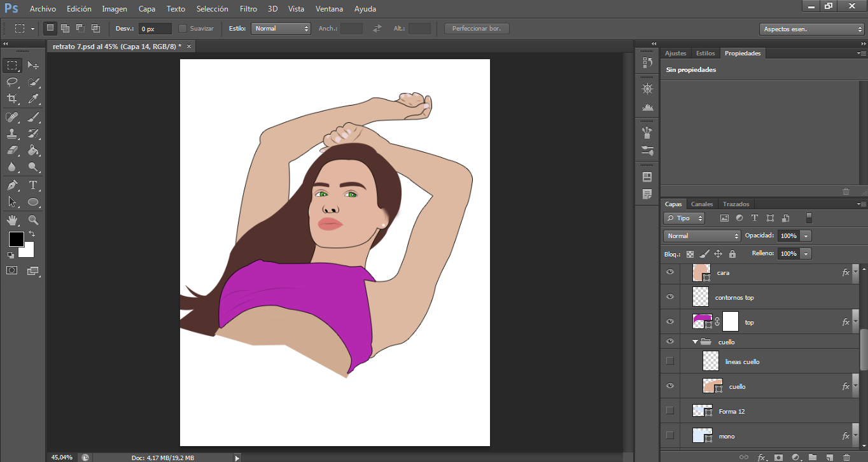Toggle the layer filter switch
The image size is (868, 462).
[x=809, y=218]
